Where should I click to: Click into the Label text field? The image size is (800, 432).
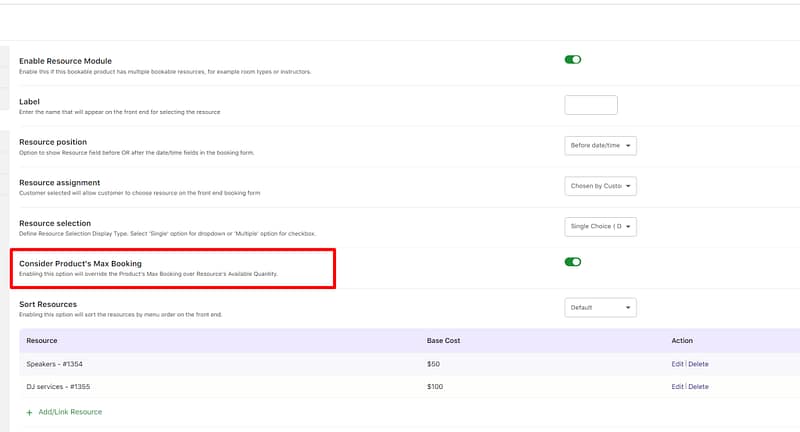click(591, 105)
